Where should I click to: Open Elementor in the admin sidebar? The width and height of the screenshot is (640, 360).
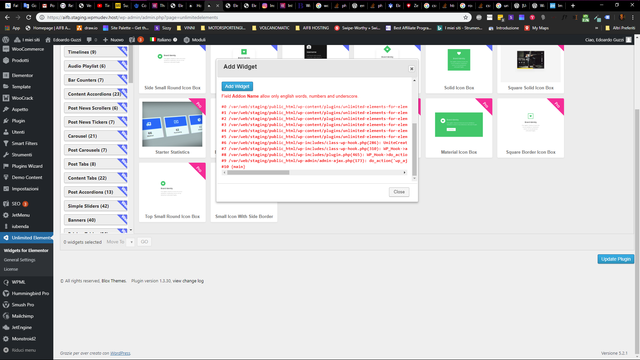tap(27, 76)
